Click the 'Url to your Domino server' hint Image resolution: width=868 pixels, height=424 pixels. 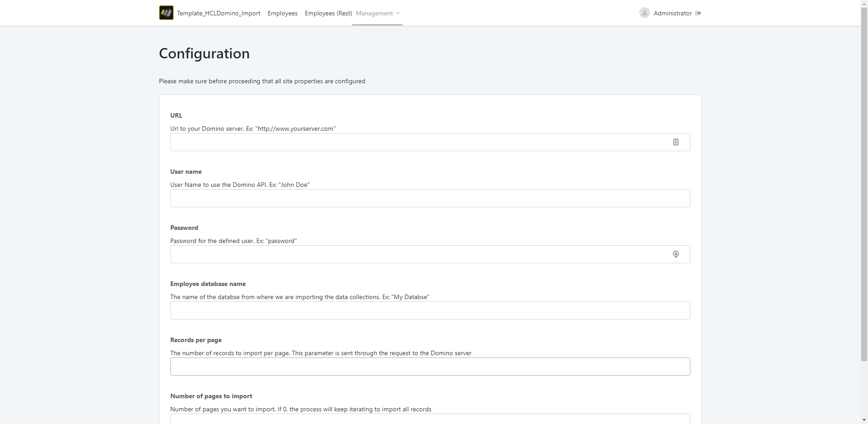pos(253,129)
